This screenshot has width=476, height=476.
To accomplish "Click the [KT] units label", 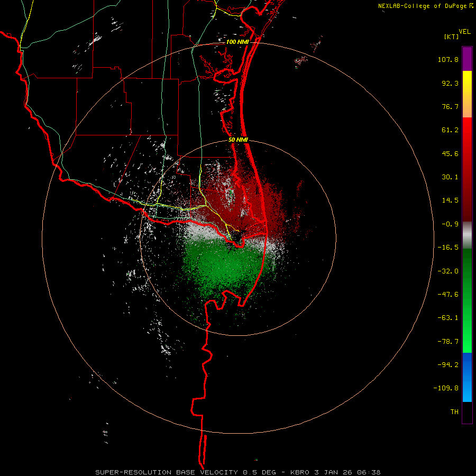I will (452, 36).
